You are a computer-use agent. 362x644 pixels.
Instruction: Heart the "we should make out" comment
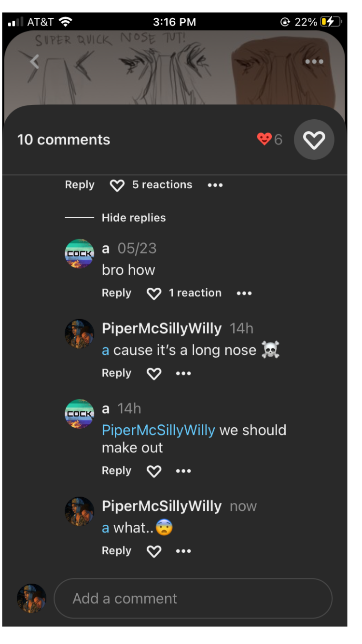(153, 471)
